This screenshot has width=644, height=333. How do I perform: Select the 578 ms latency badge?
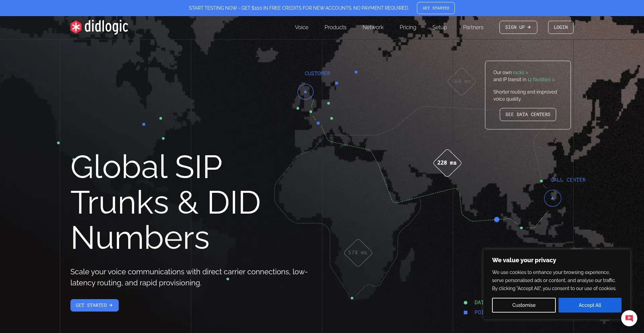[358, 253]
